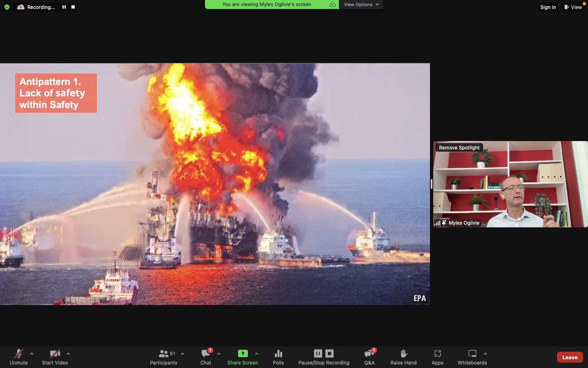Image resolution: width=588 pixels, height=368 pixels.
Task: Open the Chat panel
Action: coord(206,357)
